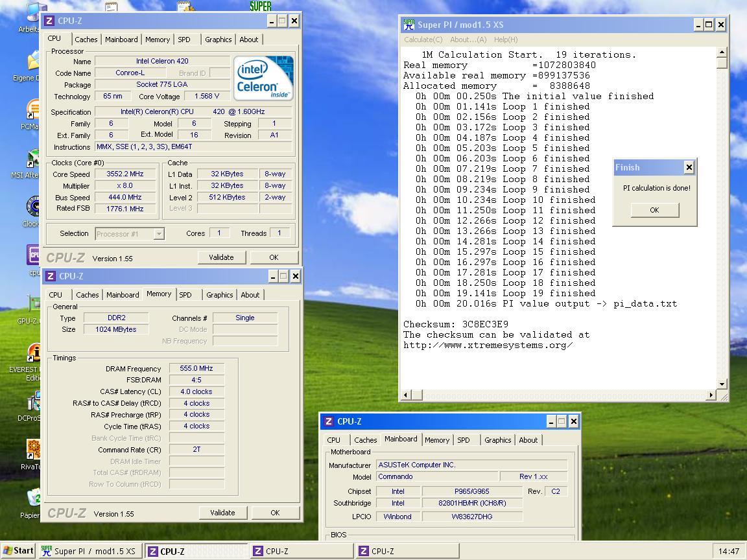
Task: Click the DRAM Frequency value 555.0 MHz
Action: pos(196,369)
